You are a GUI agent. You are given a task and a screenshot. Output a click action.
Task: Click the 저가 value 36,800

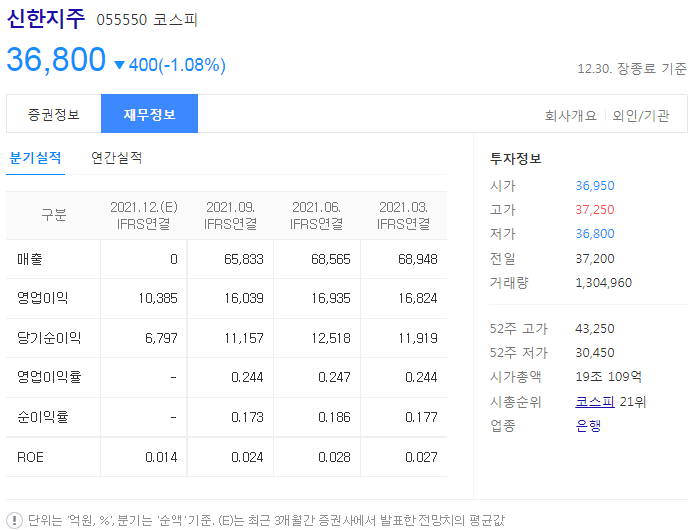[x=595, y=233]
